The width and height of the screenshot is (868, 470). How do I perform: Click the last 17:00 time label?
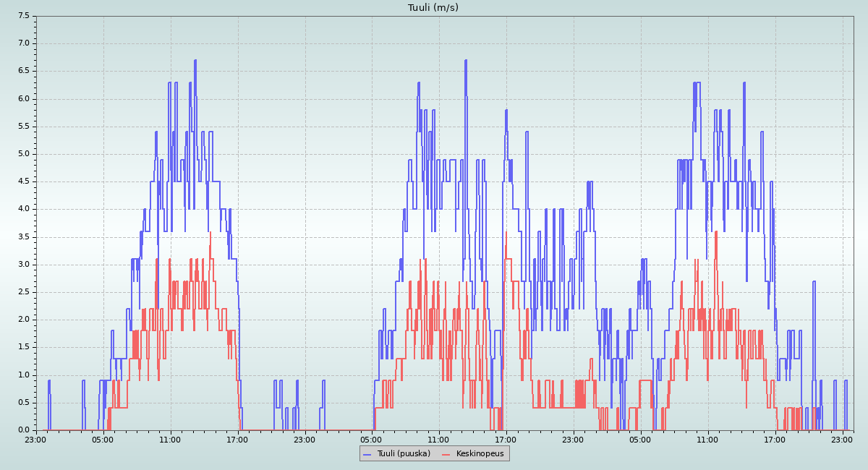(x=775, y=439)
